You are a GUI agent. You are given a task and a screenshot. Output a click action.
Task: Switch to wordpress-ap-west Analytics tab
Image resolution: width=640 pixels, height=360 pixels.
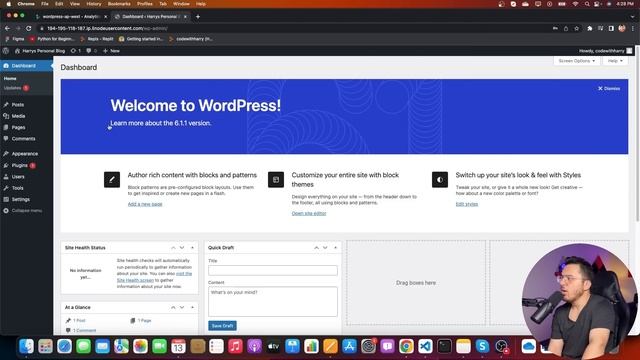tap(71, 17)
